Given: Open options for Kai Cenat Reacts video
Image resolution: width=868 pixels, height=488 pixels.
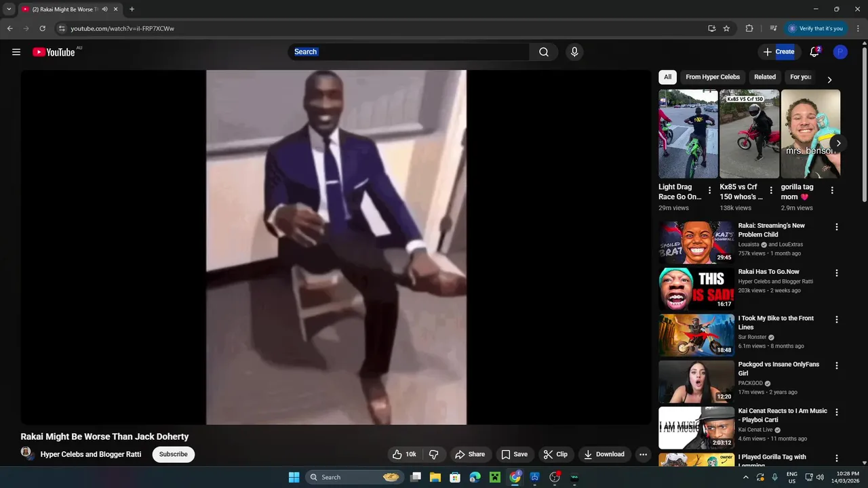Looking at the screenshot, I should pos(837,412).
